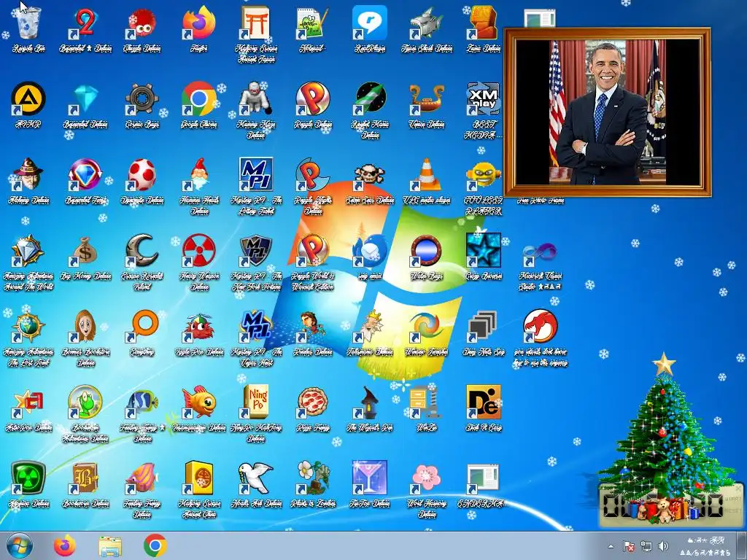This screenshot has height=560, width=747.
Task: Select Peggle World of Warcraft Edition icon
Action: point(312,251)
